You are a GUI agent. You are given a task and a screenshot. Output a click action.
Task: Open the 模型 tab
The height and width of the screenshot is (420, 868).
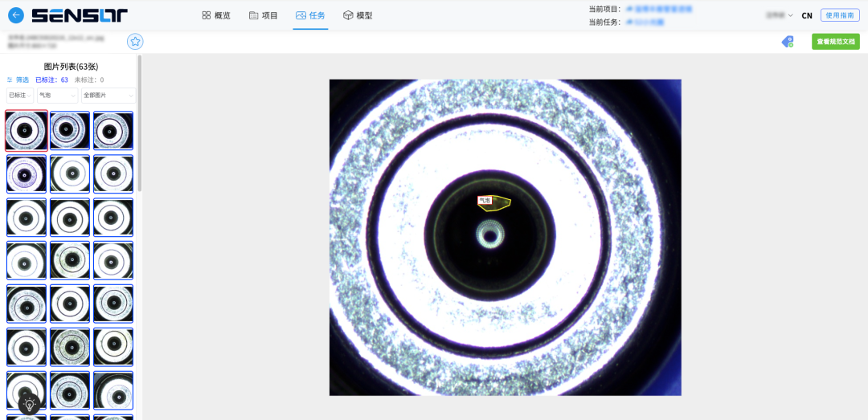point(358,15)
